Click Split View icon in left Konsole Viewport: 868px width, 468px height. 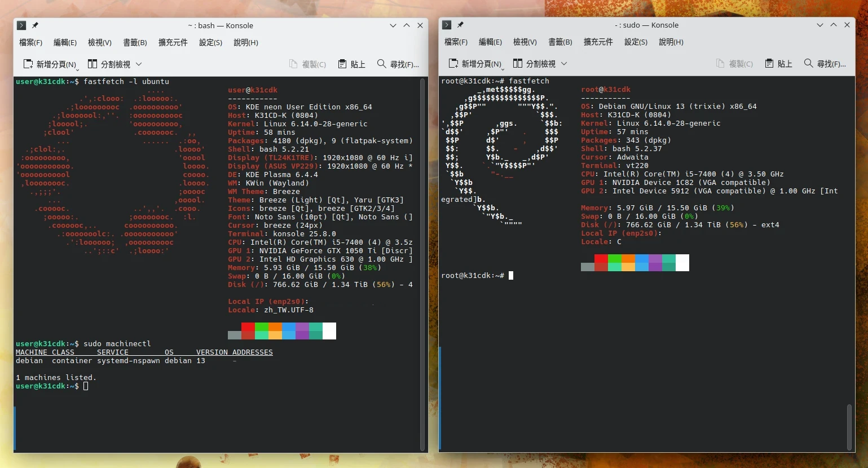tap(92, 64)
